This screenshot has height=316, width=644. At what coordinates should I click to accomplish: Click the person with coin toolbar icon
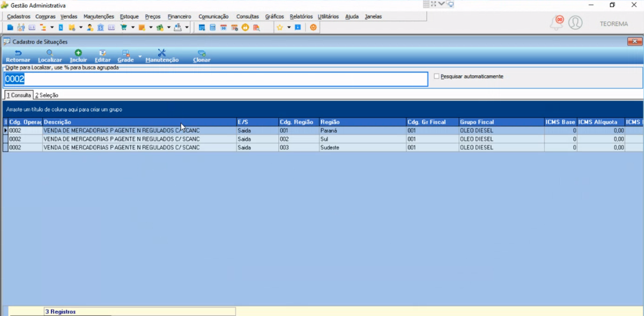(x=90, y=27)
